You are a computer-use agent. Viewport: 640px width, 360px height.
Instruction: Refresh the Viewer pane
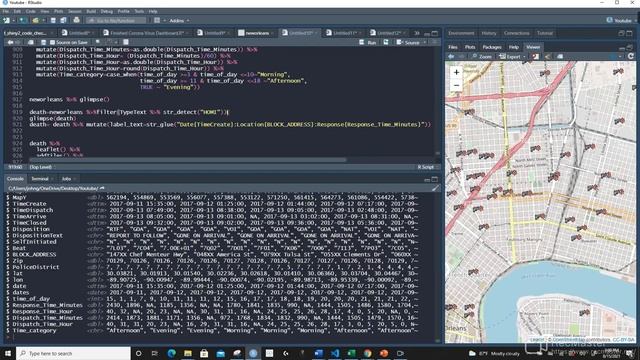(631, 56)
